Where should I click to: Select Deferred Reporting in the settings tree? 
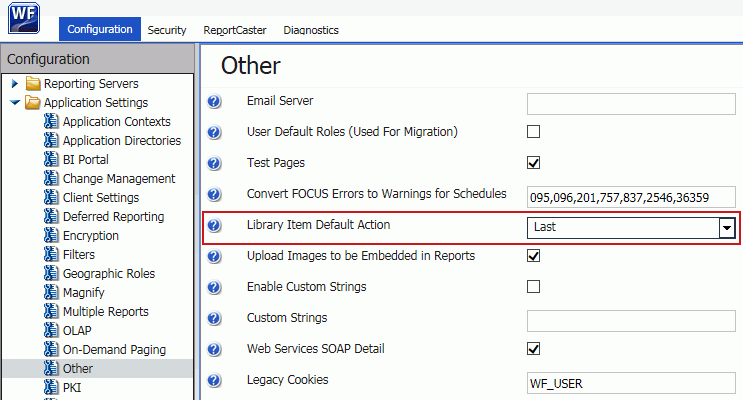(114, 217)
